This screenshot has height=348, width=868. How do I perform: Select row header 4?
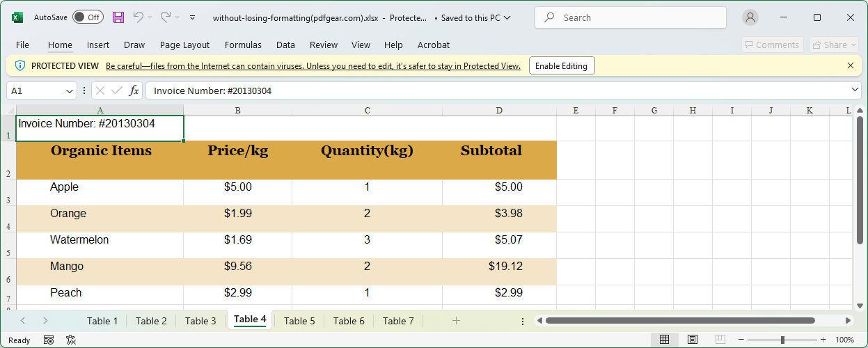click(8, 219)
